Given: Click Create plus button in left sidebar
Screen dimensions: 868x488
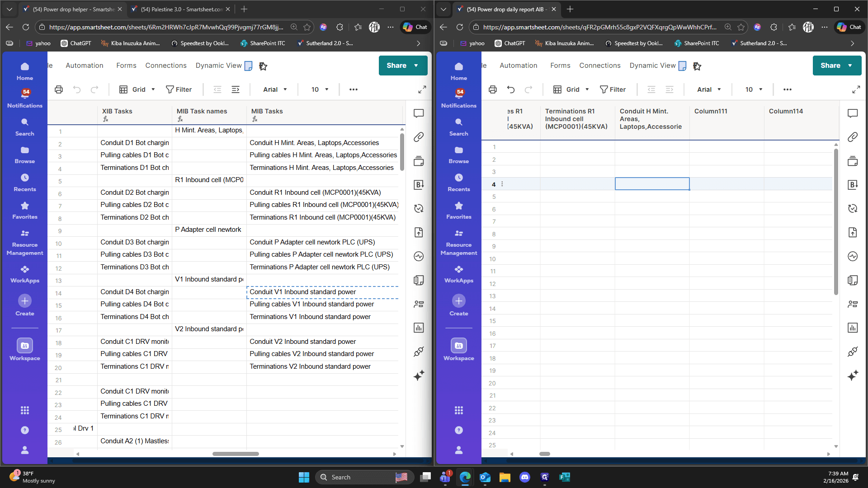Looking at the screenshot, I should (25, 301).
